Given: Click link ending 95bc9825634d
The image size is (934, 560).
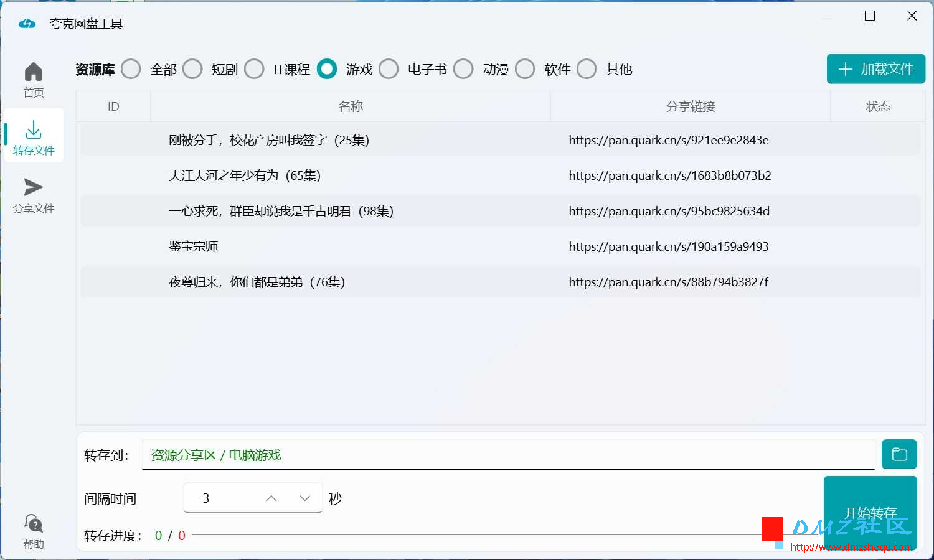Looking at the screenshot, I should tap(669, 211).
